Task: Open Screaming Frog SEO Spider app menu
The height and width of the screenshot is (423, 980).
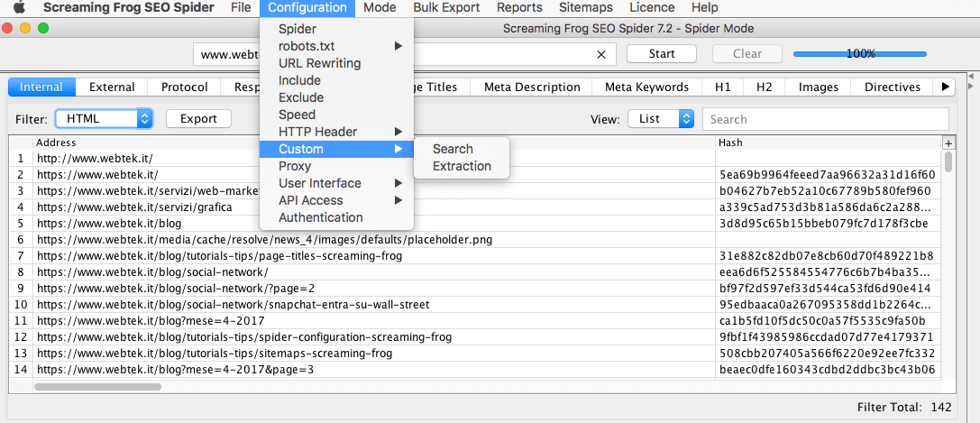Action: click(x=129, y=7)
